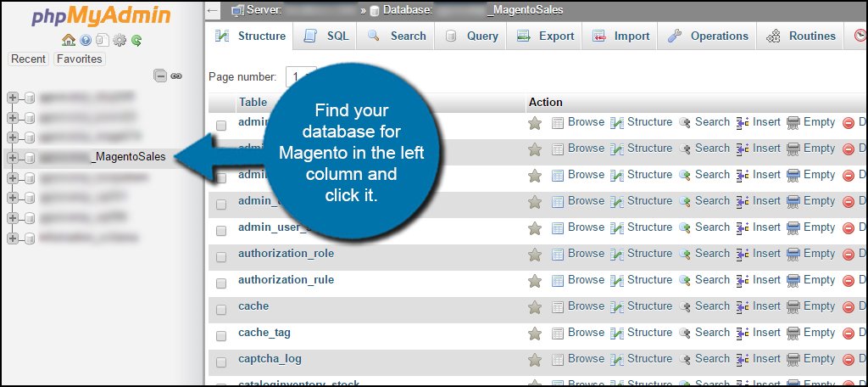Click Search link in captcha_log row

point(712,359)
